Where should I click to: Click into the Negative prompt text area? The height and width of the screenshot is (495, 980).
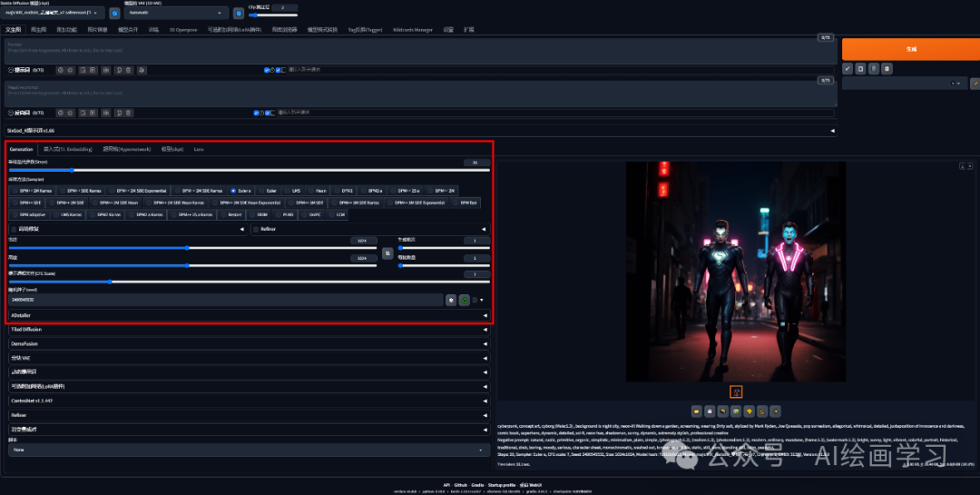click(x=420, y=94)
